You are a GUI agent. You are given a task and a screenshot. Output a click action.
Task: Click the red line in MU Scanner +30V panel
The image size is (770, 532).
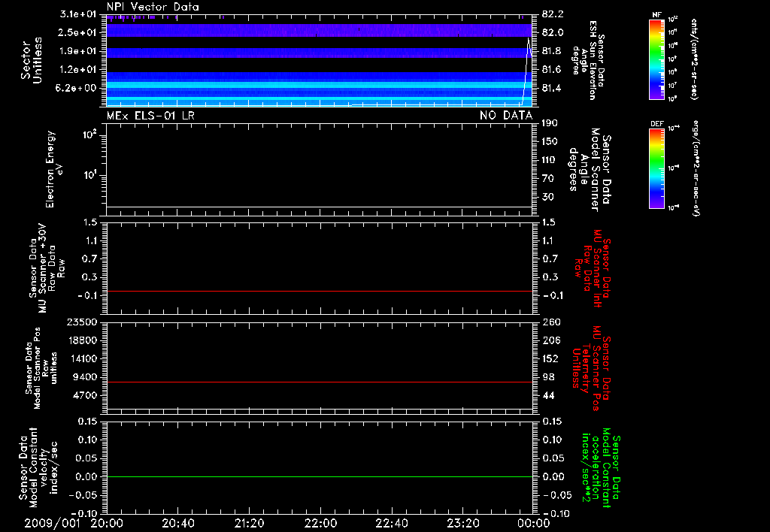tap(320, 291)
